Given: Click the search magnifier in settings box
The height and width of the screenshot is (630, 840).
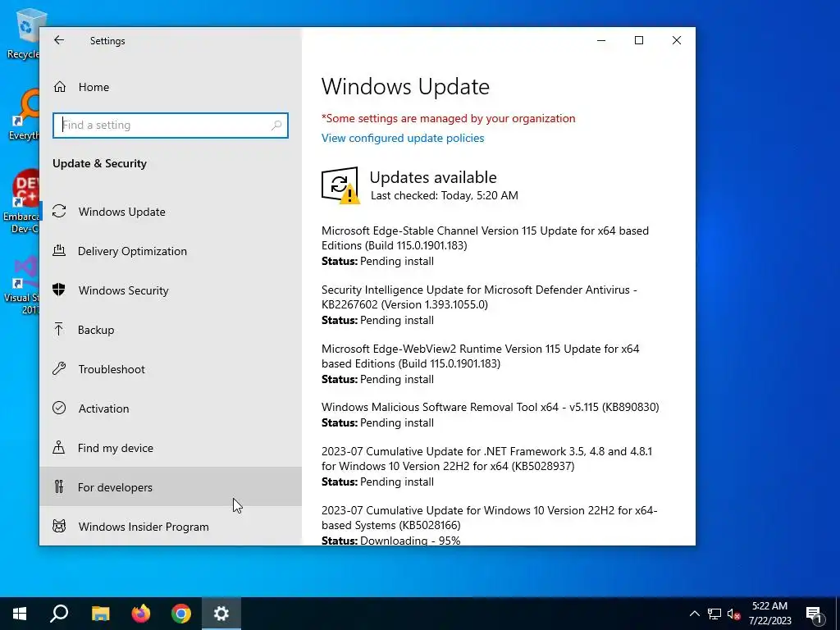Looking at the screenshot, I should pos(276,126).
